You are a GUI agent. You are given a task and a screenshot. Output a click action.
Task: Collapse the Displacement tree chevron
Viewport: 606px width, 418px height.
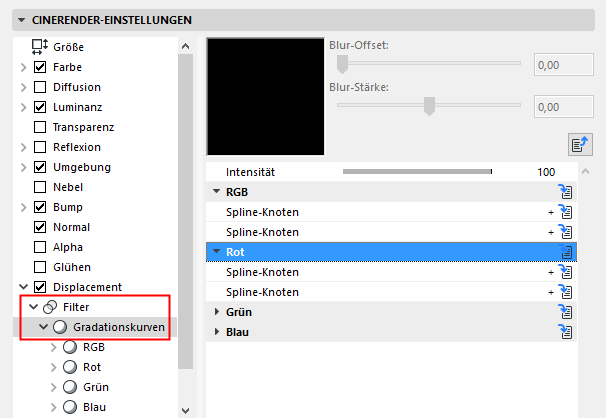(x=24, y=287)
